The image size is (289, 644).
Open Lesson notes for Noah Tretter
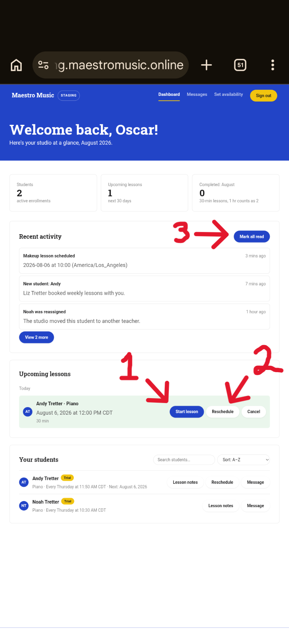click(221, 506)
